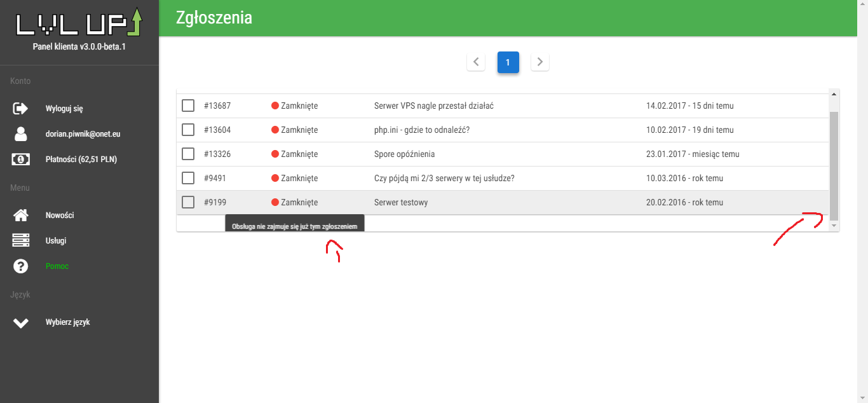Click the ticket list vertical scrollbar thumb

point(834,165)
